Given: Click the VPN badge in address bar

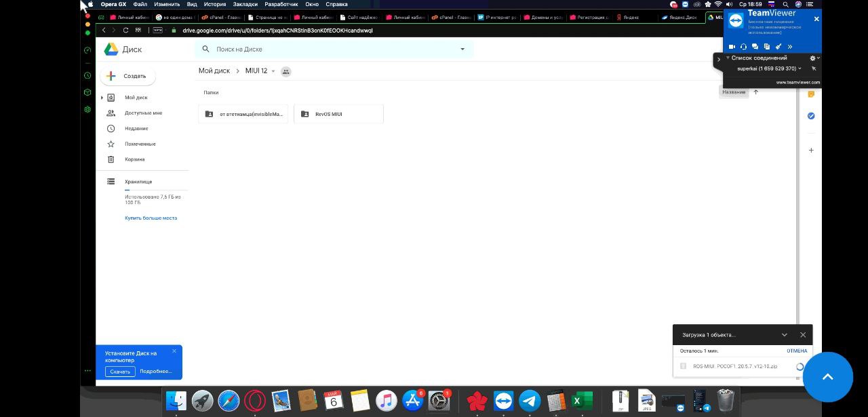Looking at the screenshot, I should 157,31.
